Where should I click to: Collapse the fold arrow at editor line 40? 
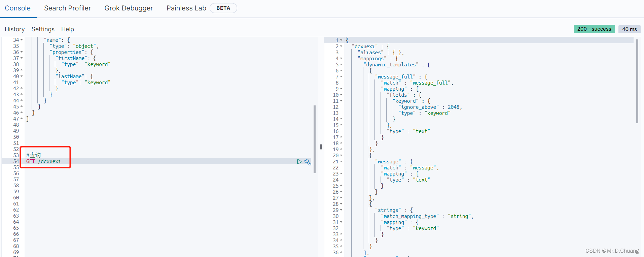pos(22,76)
